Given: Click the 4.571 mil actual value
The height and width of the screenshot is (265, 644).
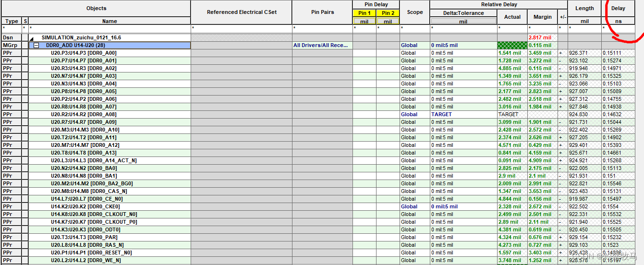Looking at the screenshot, I should [510, 145].
